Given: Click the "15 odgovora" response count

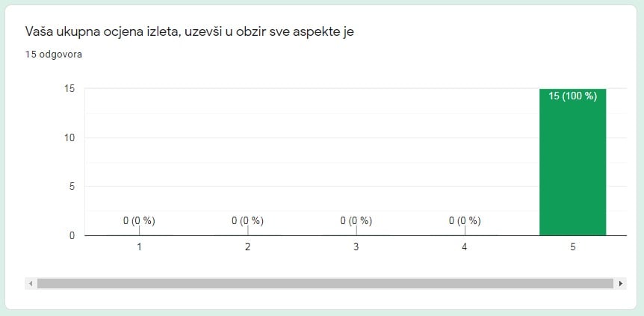Looking at the screenshot, I should point(54,55).
